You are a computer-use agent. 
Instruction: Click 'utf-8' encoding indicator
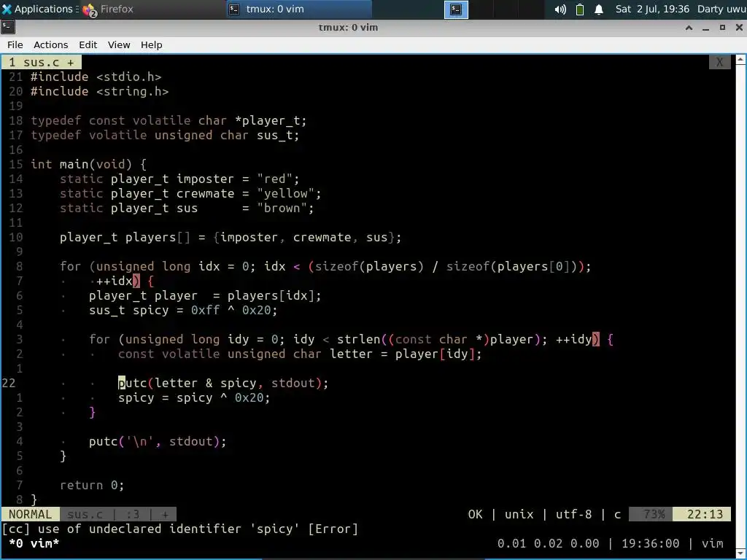[x=573, y=514]
